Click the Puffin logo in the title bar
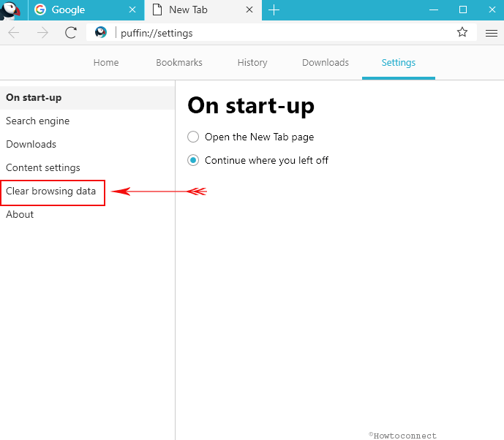This screenshot has width=504, height=440. tap(10, 10)
